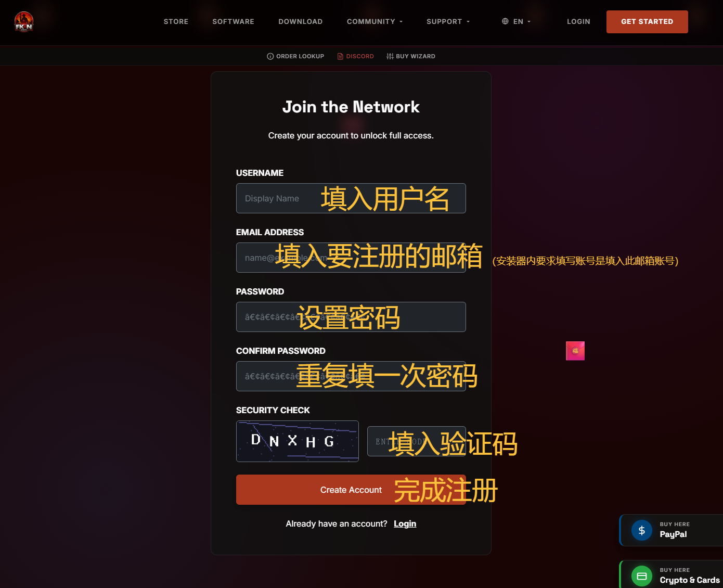Screen dimensions: 723x588
Task: Open the Download page
Action: 300,21
